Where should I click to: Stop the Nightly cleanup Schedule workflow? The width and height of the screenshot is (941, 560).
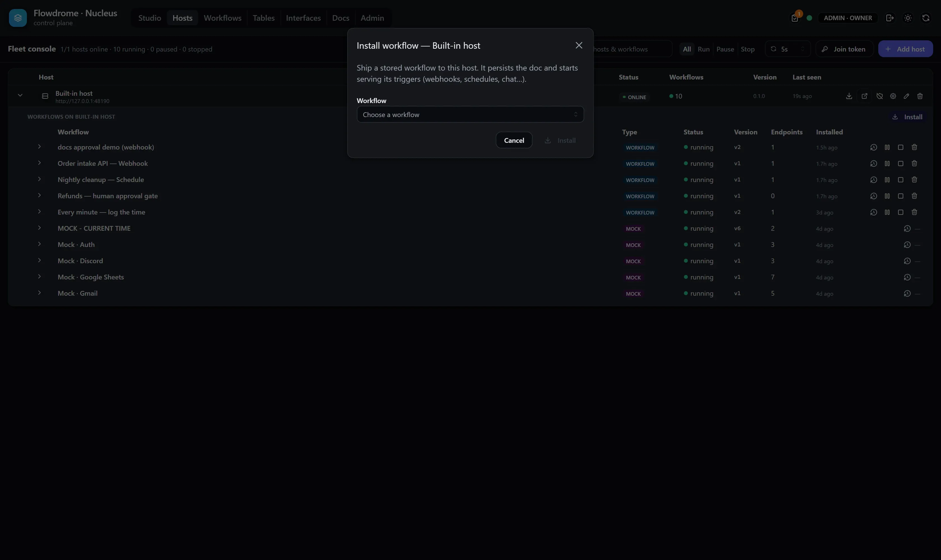901,180
